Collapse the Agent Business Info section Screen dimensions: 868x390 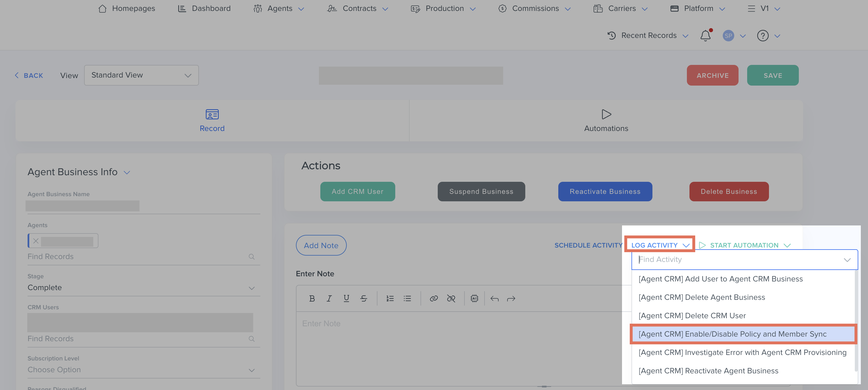[x=127, y=172]
